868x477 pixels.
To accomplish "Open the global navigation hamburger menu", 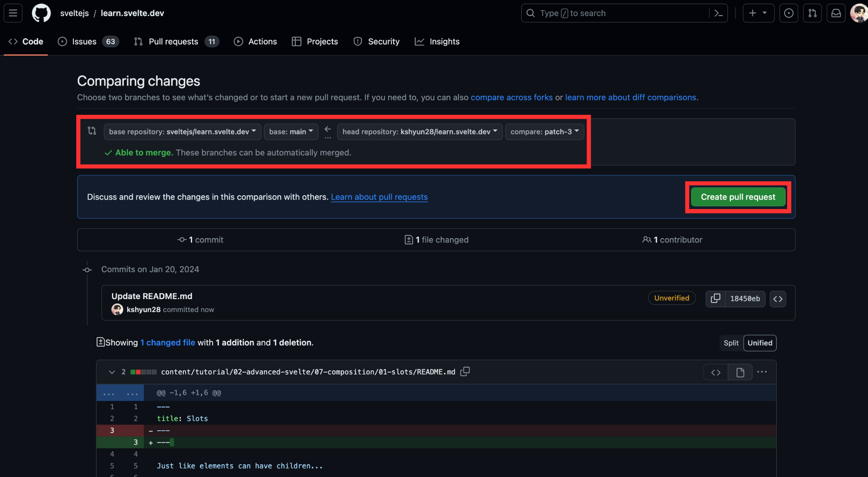I will click(x=12, y=13).
